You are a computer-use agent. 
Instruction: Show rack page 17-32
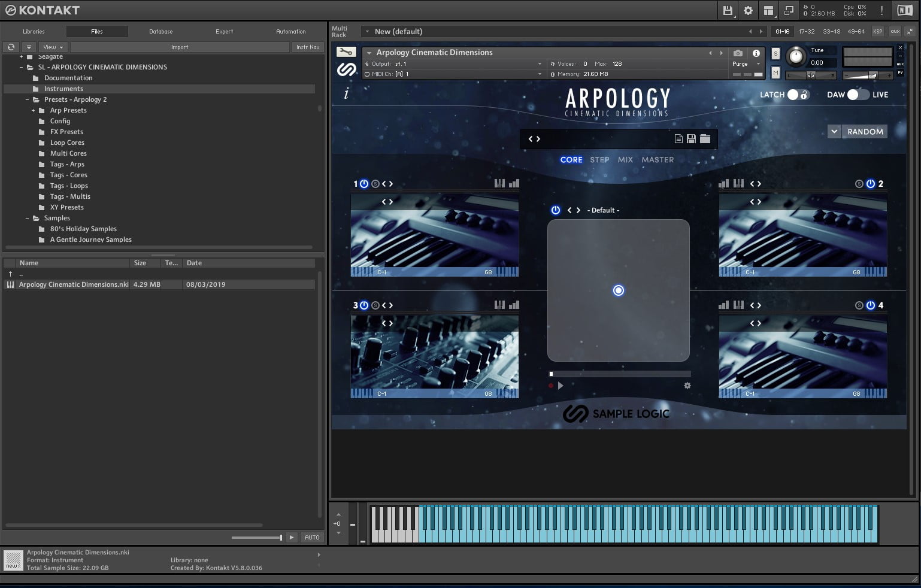coord(807,31)
